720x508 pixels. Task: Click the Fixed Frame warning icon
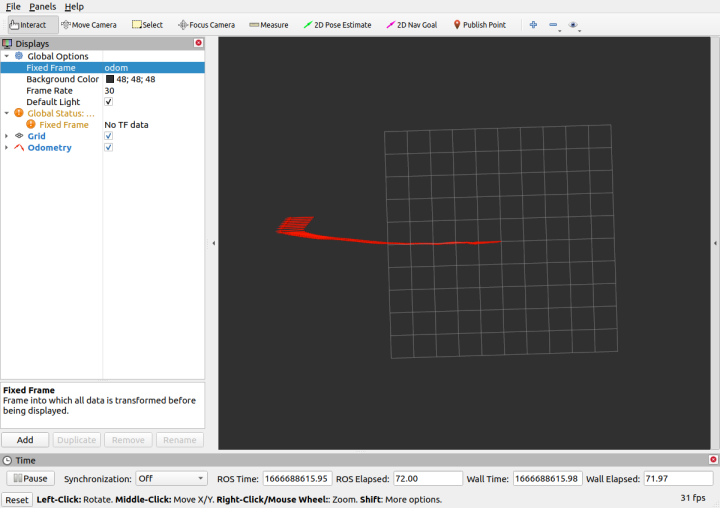[31, 124]
